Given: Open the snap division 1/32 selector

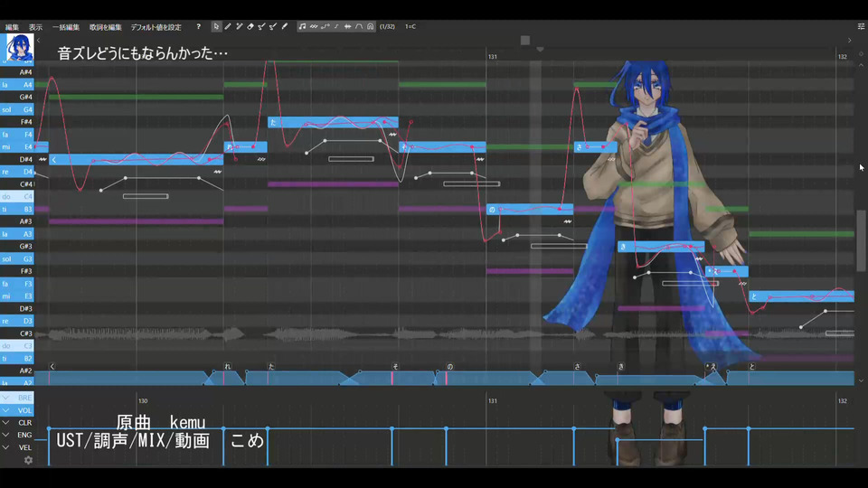Looking at the screenshot, I should (x=388, y=26).
